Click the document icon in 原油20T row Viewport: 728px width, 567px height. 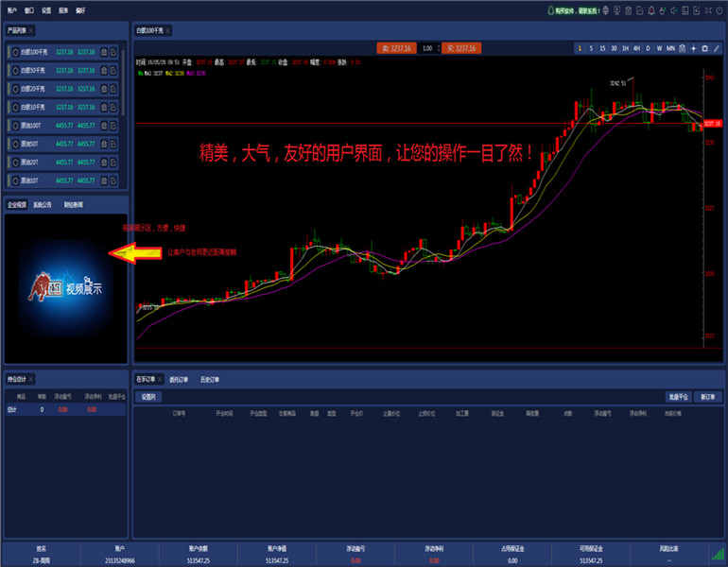coord(113,163)
